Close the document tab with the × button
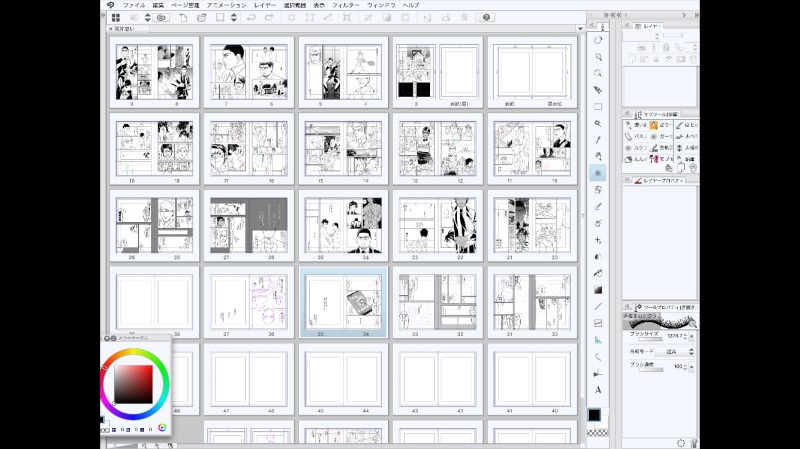Viewport: 800px width, 449px height. click(x=110, y=29)
